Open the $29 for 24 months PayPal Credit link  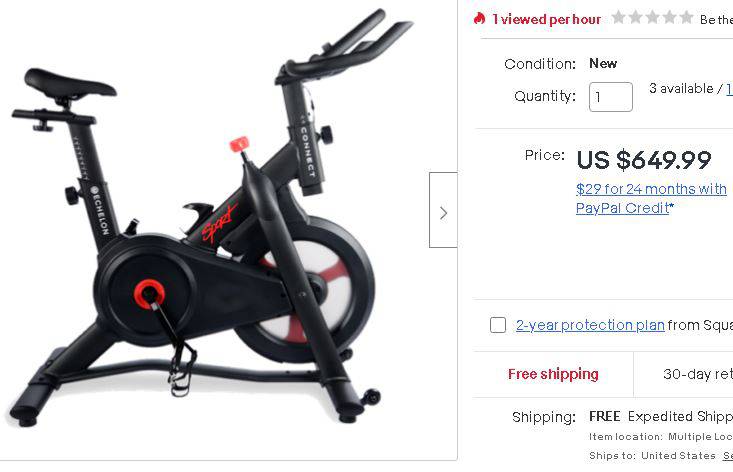coord(651,198)
